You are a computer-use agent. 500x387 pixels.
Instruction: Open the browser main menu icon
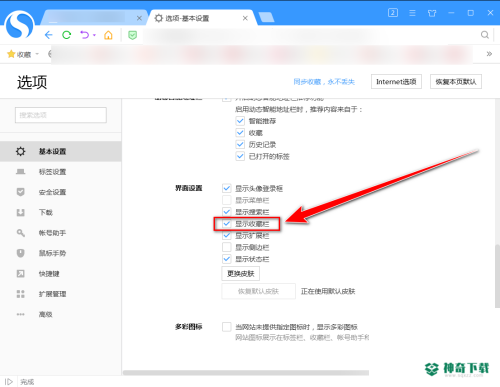click(x=412, y=13)
